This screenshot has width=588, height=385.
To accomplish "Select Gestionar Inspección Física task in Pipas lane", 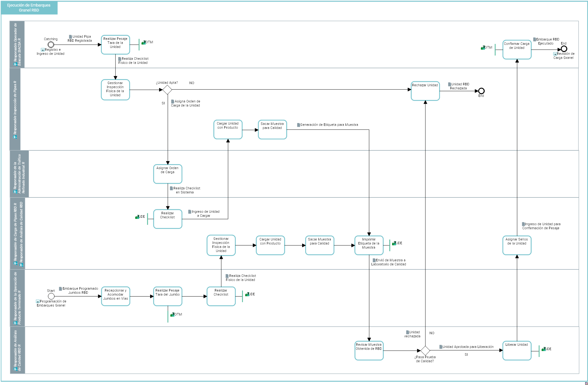I will coord(116,90).
